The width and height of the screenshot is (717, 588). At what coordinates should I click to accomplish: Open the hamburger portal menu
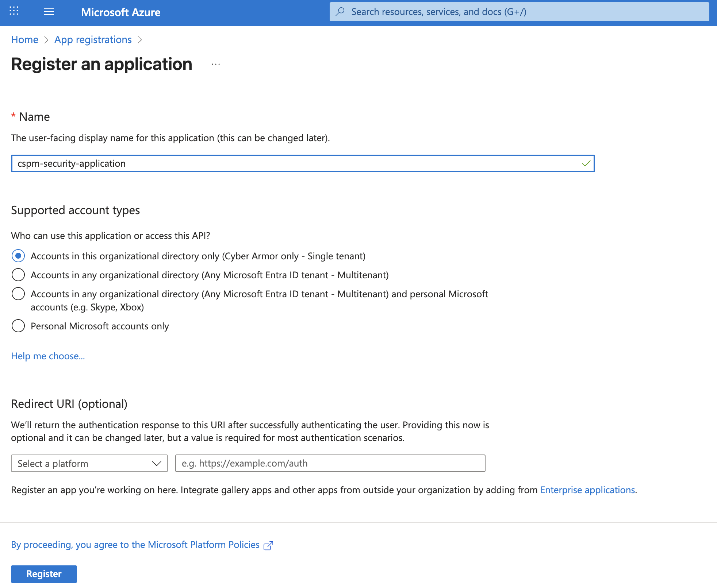coord(49,12)
